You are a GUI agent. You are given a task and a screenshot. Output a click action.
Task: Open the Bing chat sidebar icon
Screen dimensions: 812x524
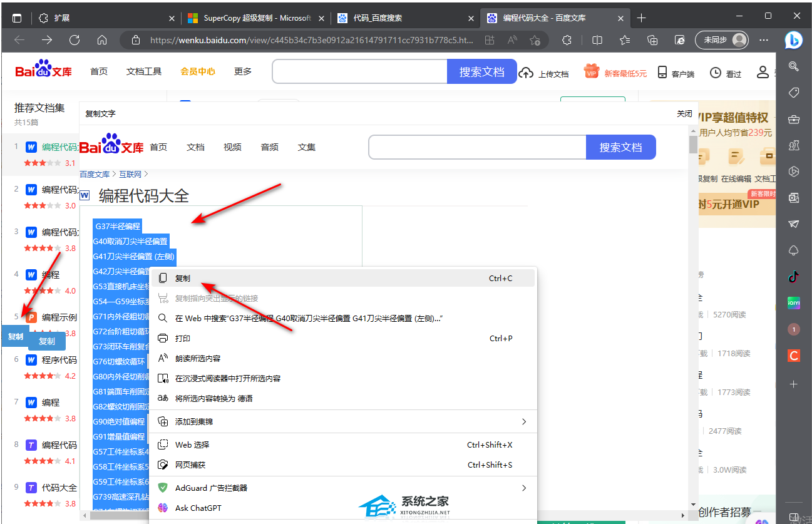tap(793, 40)
